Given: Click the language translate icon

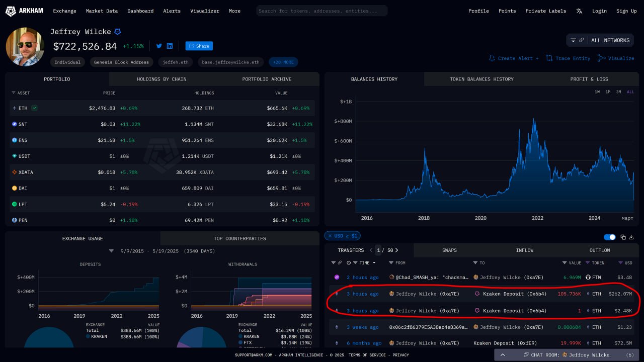Looking at the screenshot, I should click(579, 11).
